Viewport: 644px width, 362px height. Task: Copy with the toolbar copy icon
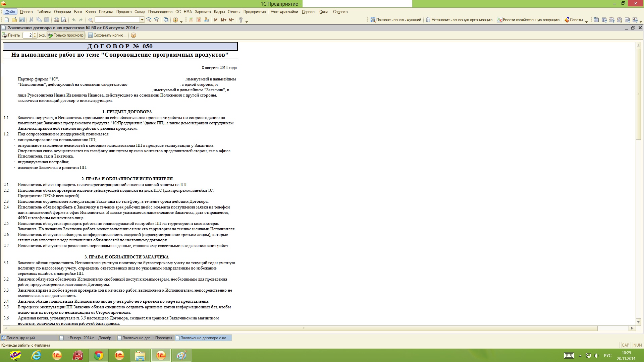point(39,20)
